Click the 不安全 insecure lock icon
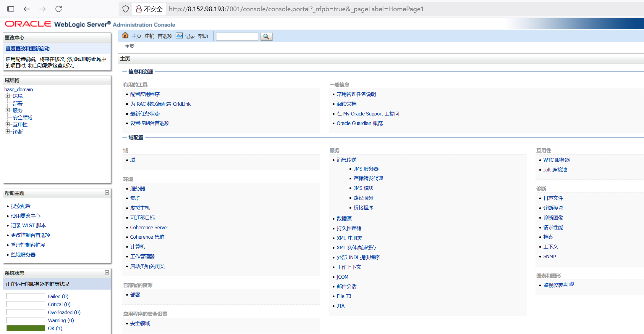The image size is (644, 334). [139, 9]
